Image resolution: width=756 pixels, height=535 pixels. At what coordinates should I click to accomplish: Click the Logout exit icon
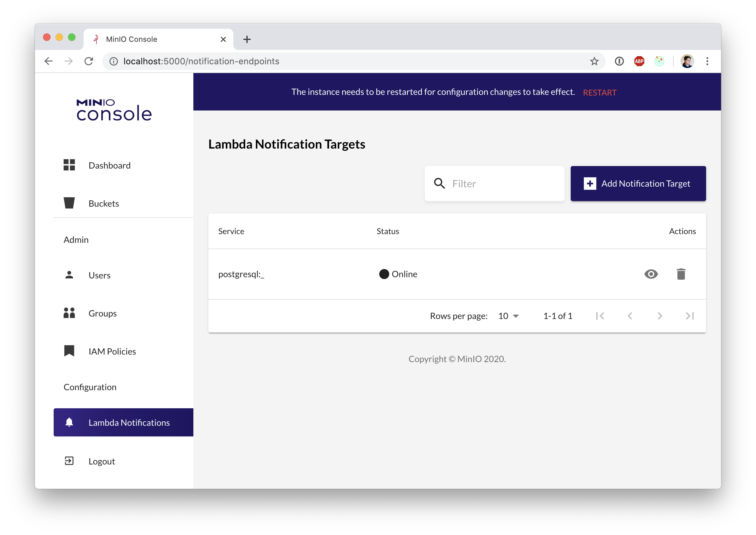point(69,460)
